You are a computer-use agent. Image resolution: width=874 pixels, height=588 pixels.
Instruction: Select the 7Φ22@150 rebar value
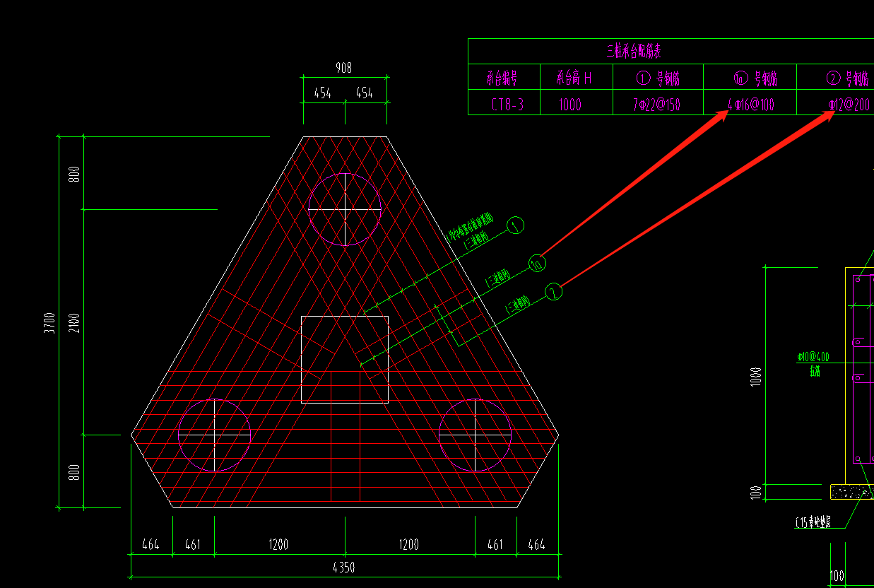point(656,105)
